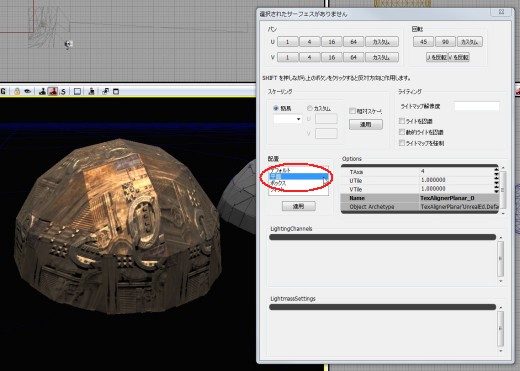The width and height of the screenshot is (520, 371).
Task: Click the Name value TexAlignerPlanar_0
Action: [x=447, y=198]
